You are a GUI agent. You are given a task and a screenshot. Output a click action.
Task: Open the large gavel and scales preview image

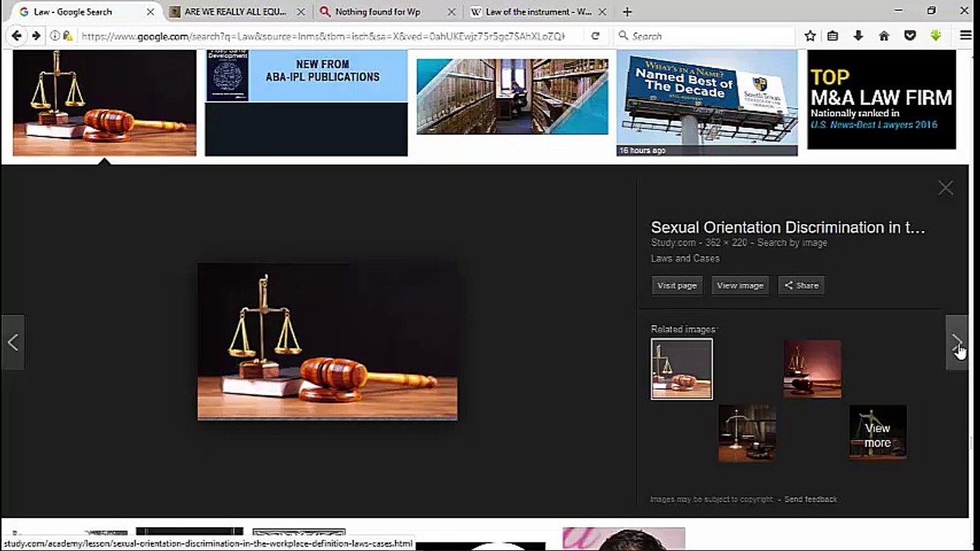tap(327, 341)
